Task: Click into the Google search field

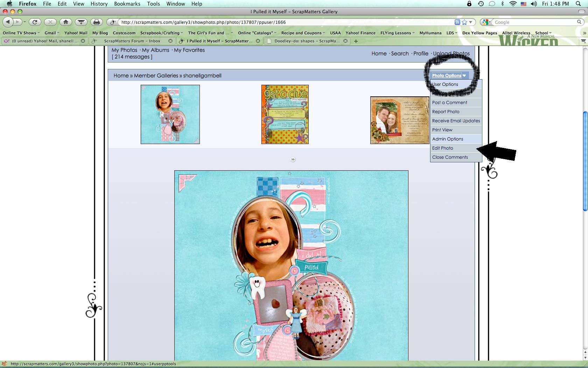Action: [x=534, y=22]
